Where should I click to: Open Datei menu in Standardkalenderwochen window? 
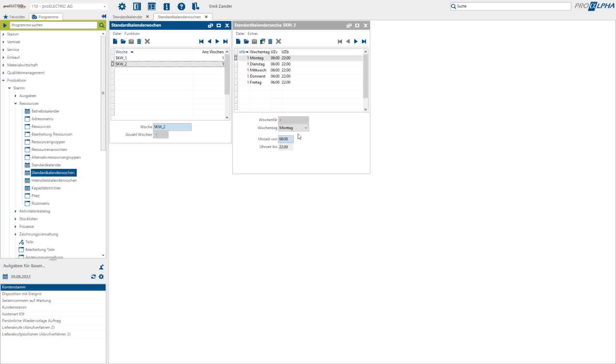pos(117,34)
